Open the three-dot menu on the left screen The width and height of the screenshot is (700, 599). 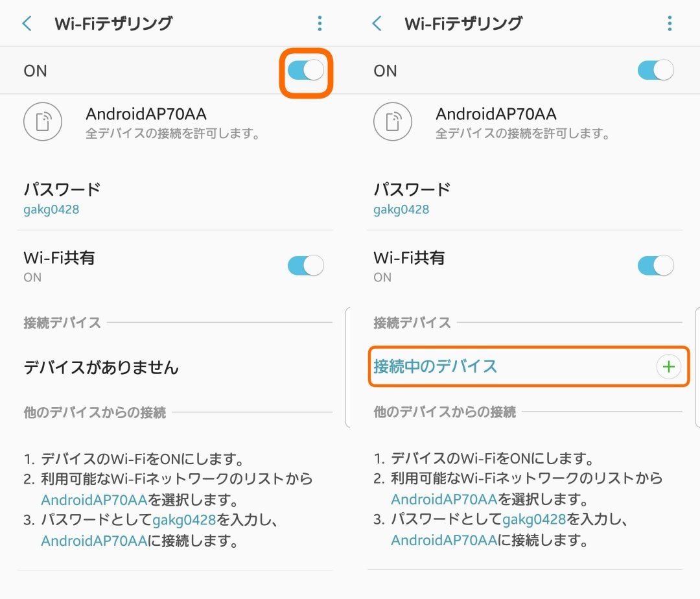click(320, 24)
